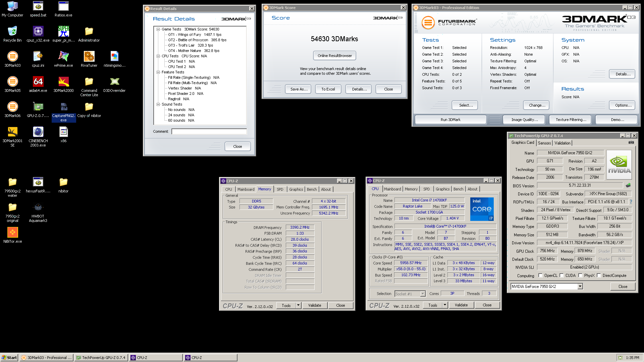This screenshot has height=362, width=644.
Task: Open the SPD tab in CPU-Z Memory window
Action: (x=280, y=189)
